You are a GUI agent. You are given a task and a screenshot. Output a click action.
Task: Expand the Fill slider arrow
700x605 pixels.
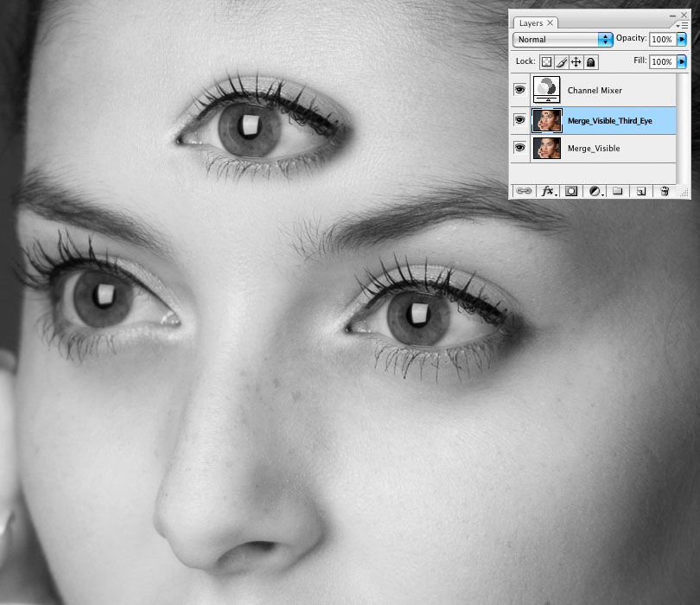coord(682,62)
